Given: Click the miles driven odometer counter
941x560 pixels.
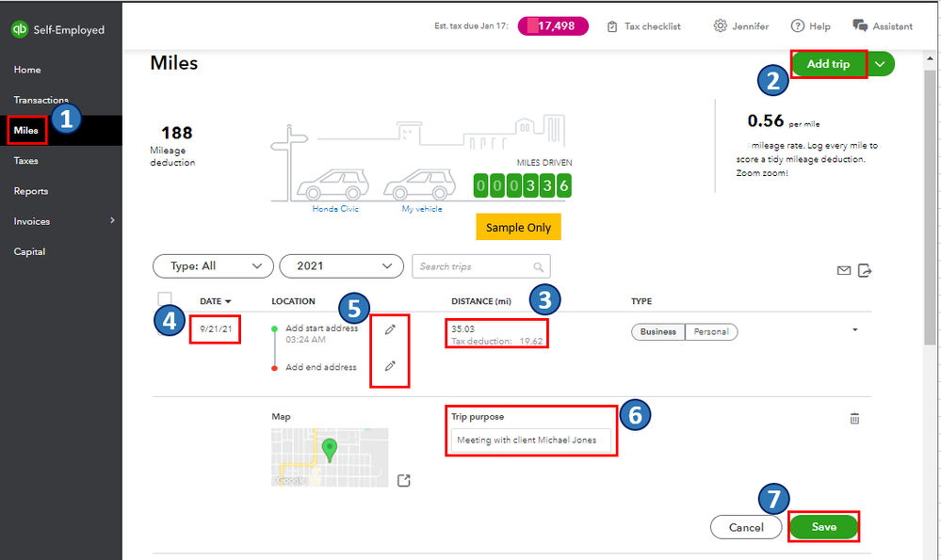Looking at the screenshot, I should tap(522, 185).
